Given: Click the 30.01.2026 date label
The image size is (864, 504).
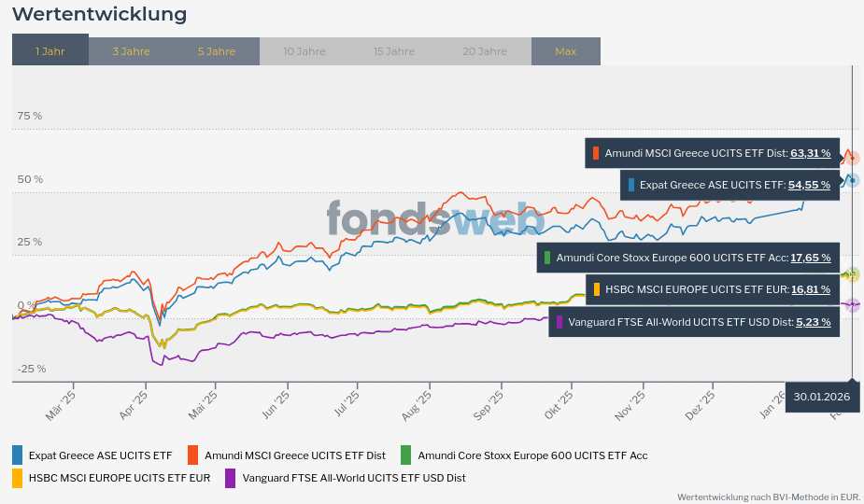Looking at the screenshot, I should (822, 397).
